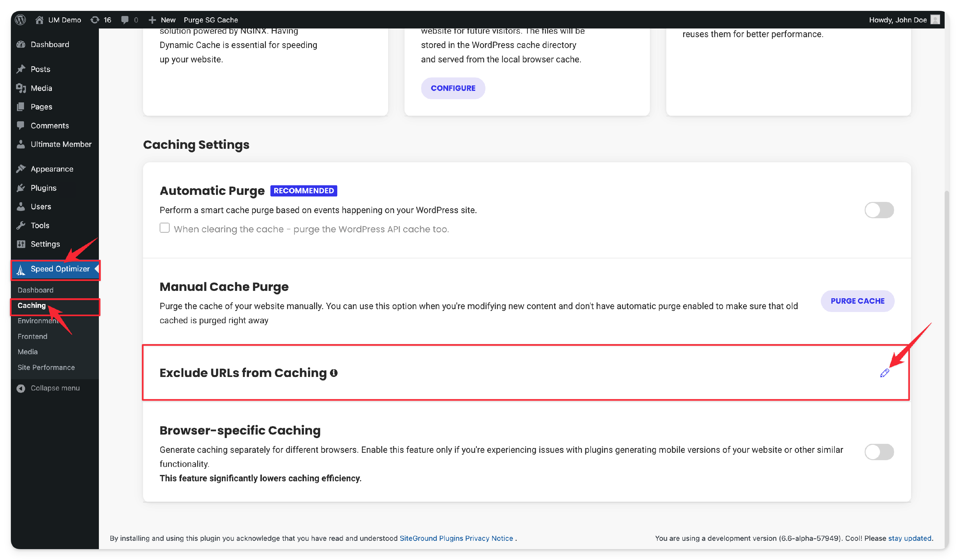Open the UM Demo site home icon
The height and width of the screenshot is (560, 960).
pyautogui.click(x=39, y=20)
